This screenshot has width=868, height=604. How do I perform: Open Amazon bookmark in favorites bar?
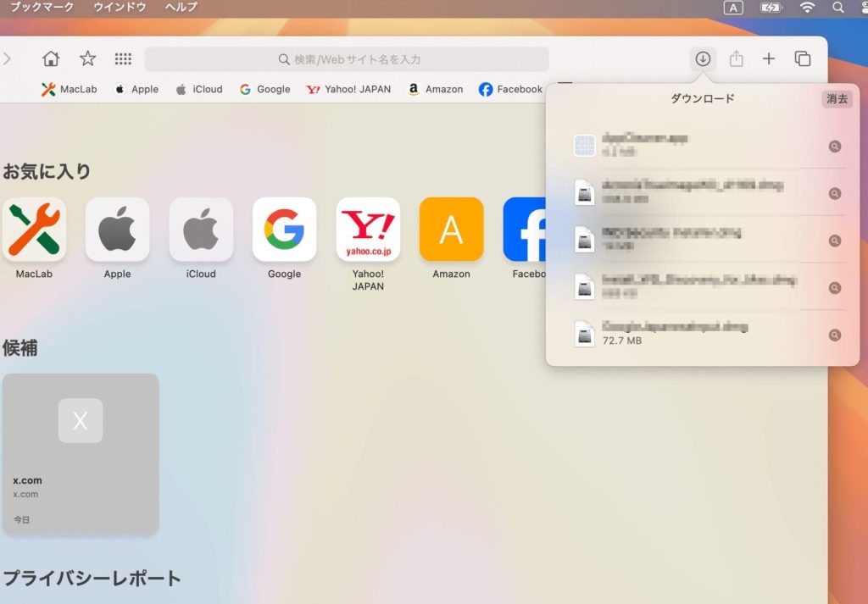pyautogui.click(x=435, y=89)
